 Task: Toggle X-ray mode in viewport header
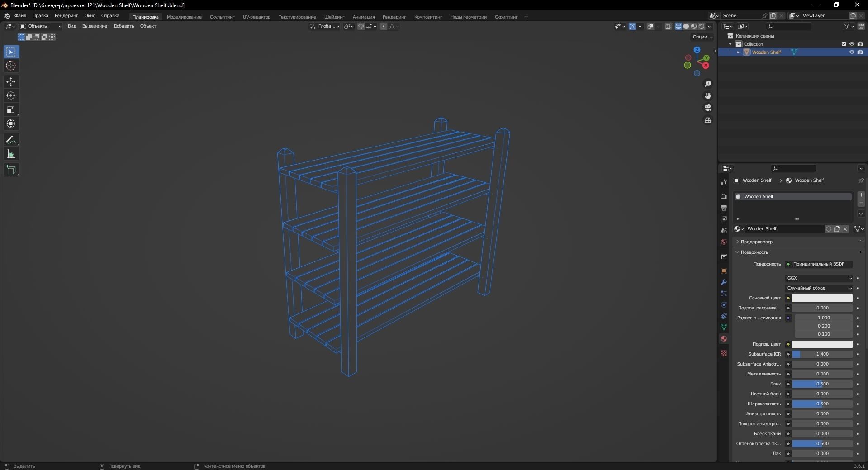669,26
